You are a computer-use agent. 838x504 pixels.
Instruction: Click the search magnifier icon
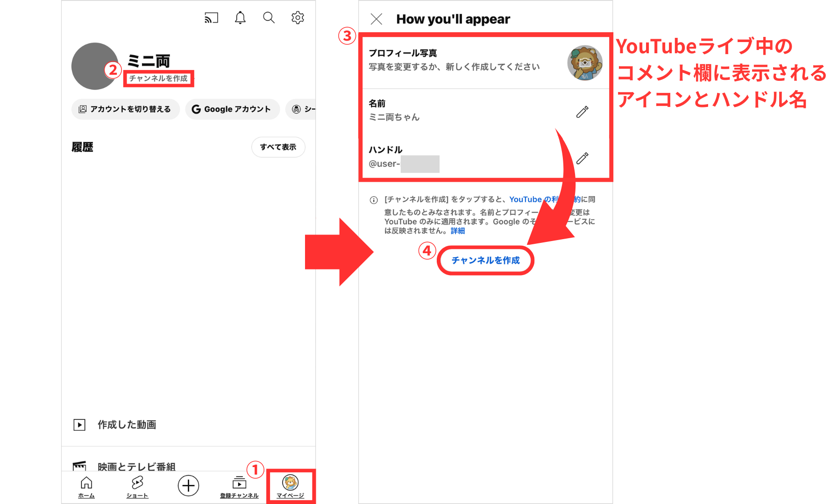pos(268,17)
